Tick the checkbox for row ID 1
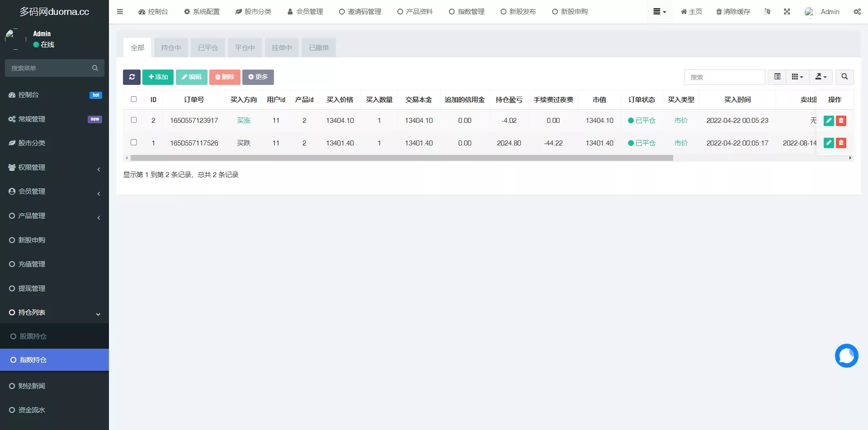This screenshot has height=430, width=868. 134,143
